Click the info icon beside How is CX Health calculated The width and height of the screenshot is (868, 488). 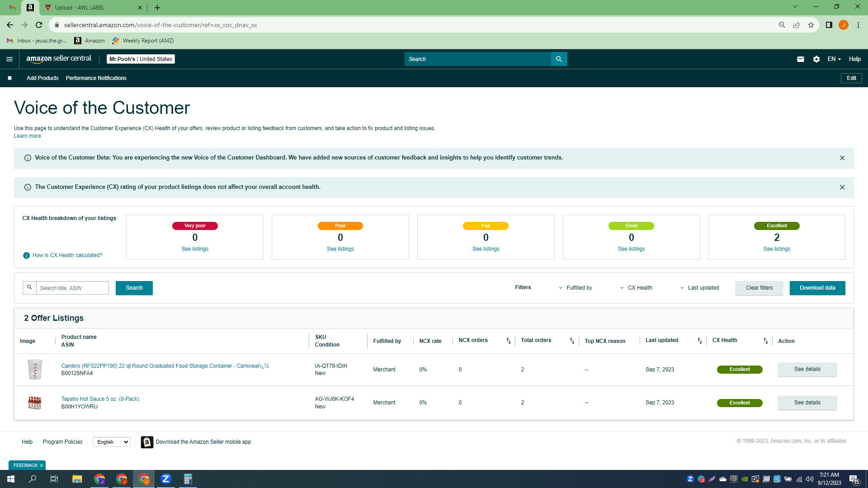point(27,256)
